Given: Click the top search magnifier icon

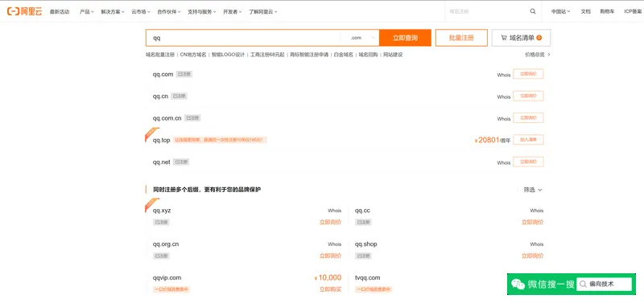Looking at the screenshot, I should click(533, 11).
